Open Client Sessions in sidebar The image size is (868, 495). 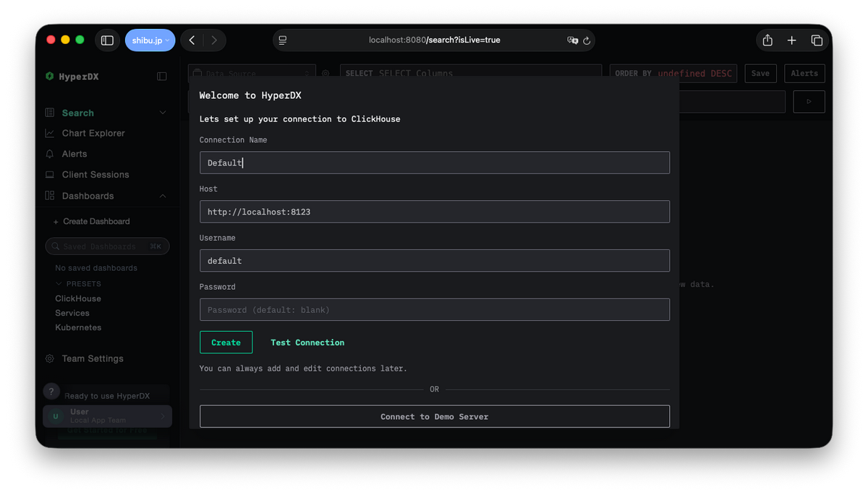pos(95,175)
